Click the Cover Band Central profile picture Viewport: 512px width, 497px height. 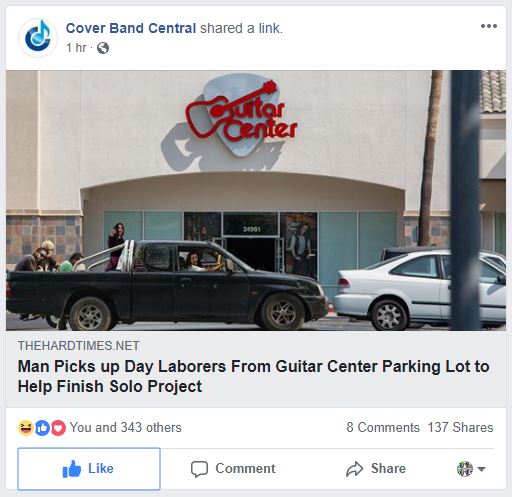[38, 38]
